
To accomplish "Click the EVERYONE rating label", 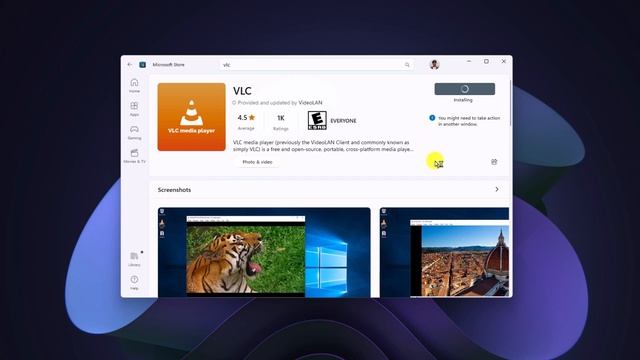I will tap(343, 121).
